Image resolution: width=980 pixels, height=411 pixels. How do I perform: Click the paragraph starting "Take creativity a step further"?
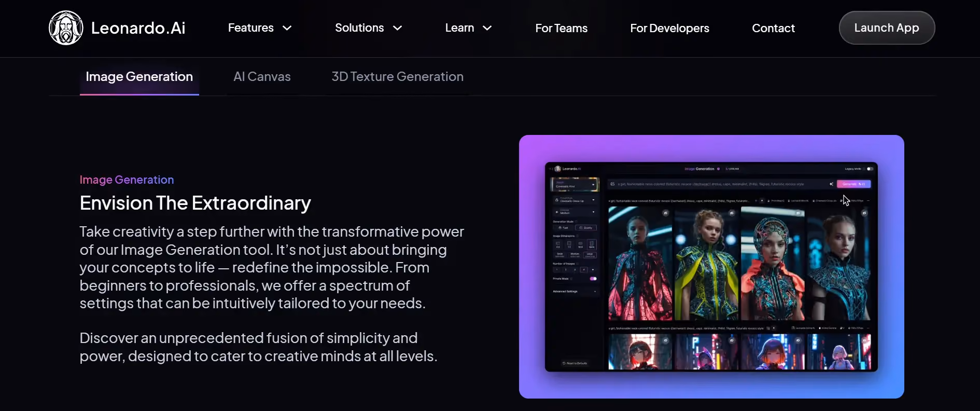272,267
